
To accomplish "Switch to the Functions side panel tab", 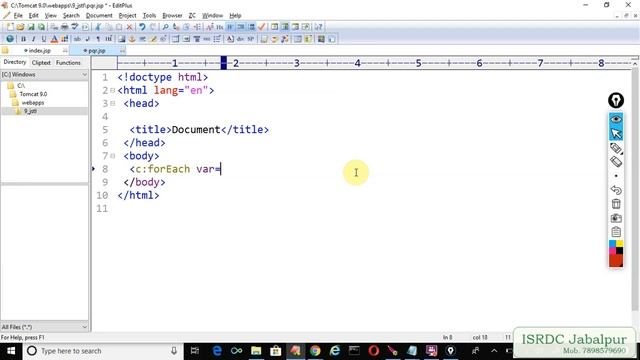I will click(x=68, y=63).
